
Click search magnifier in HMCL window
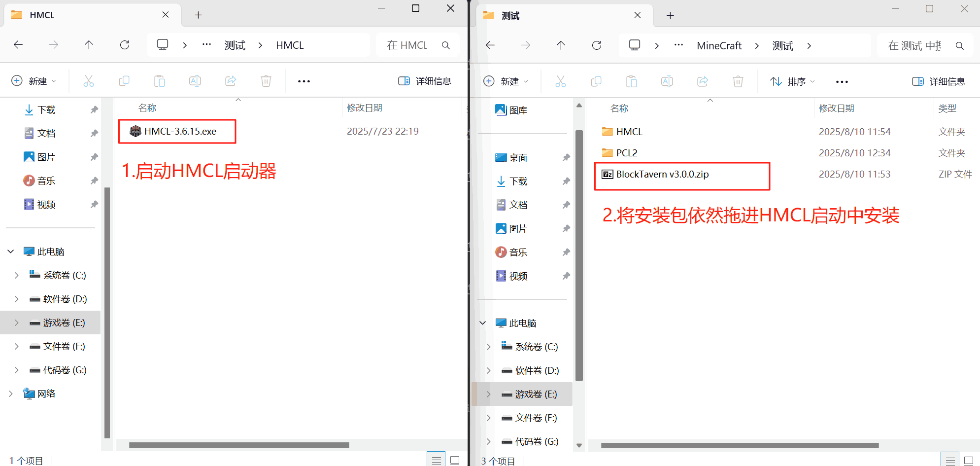[446, 45]
